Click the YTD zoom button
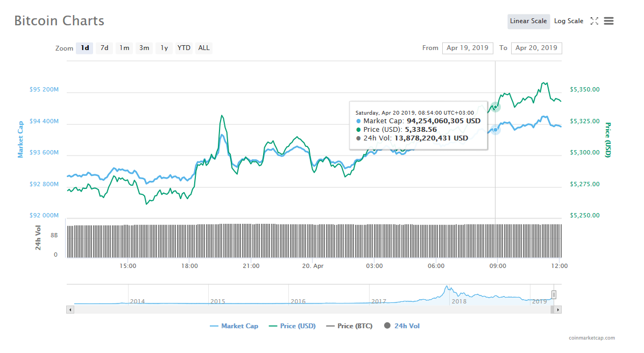 coord(183,48)
